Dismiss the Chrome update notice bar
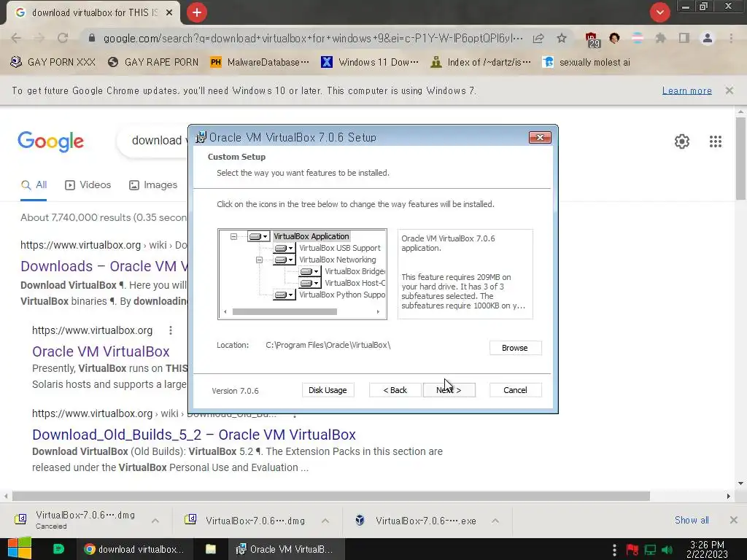Image resolution: width=747 pixels, height=560 pixels. (729, 90)
